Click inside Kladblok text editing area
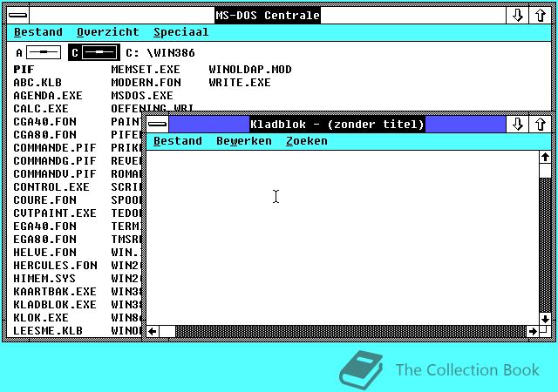558x392 pixels. [343, 238]
